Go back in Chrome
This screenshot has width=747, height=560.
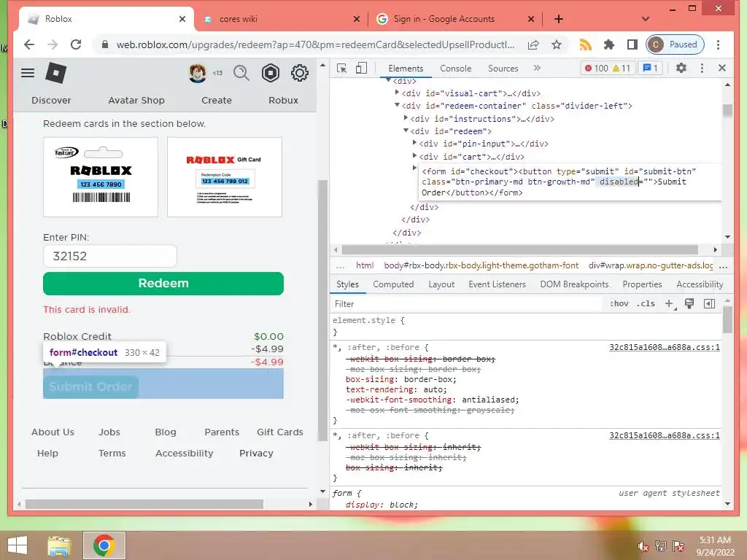[29, 44]
